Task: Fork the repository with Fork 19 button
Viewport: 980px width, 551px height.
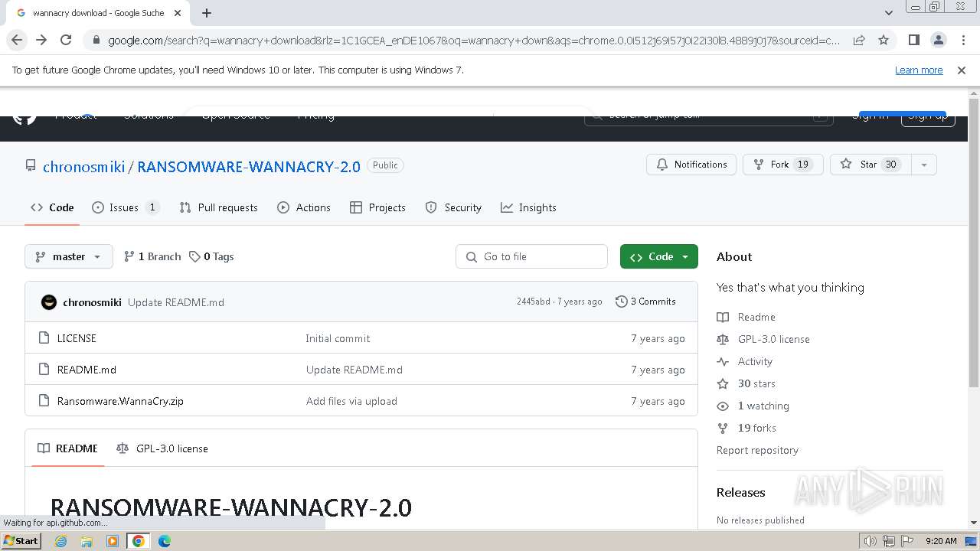Action: [782, 165]
